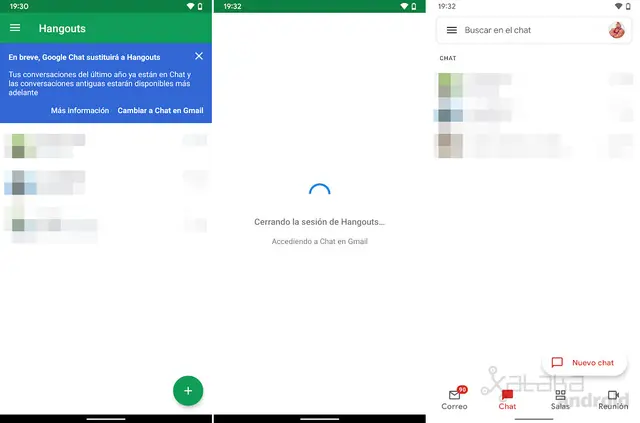Tap the blue loading spinner
The image size is (640, 423).
320,190
